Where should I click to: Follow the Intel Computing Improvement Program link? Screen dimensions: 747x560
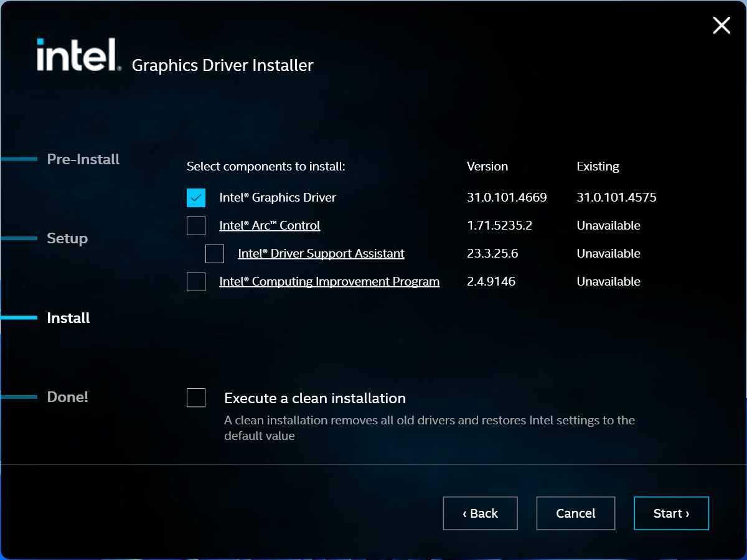click(329, 282)
